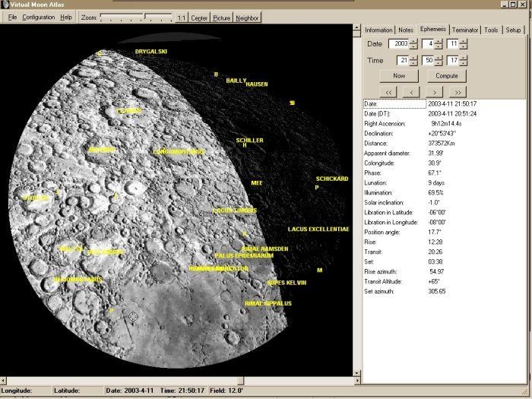532x399 pixels.
Task: Click the 1:1 zoom toolbar button
Action: pyautogui.click(x=181, y=17)
